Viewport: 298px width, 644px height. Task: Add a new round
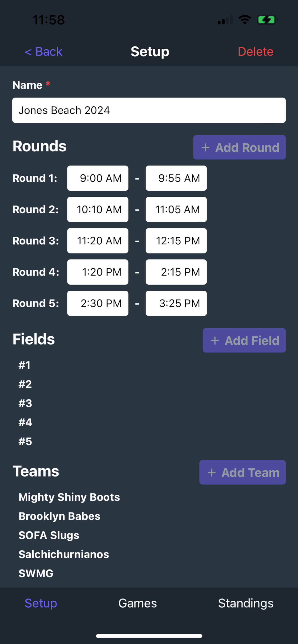pyautogui.click(x=239, y=147)
